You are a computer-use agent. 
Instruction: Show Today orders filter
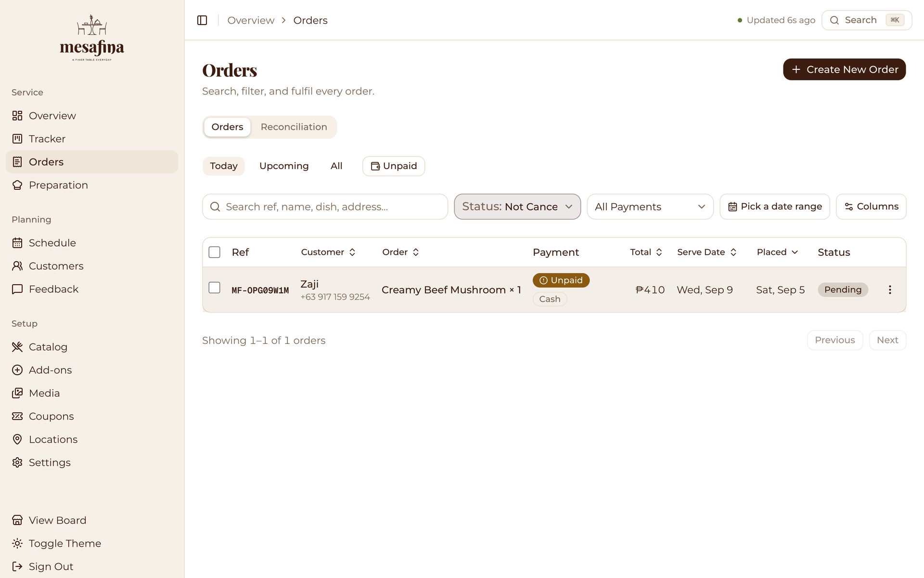click(224, 166)
